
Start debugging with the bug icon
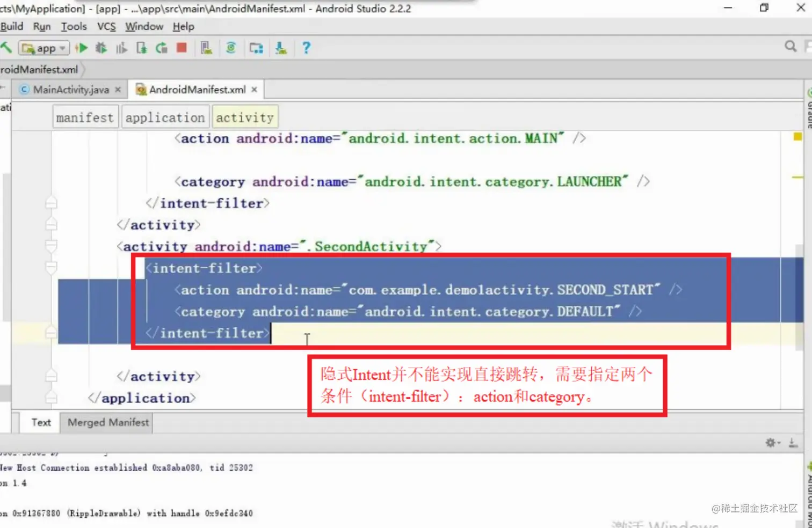101,48
